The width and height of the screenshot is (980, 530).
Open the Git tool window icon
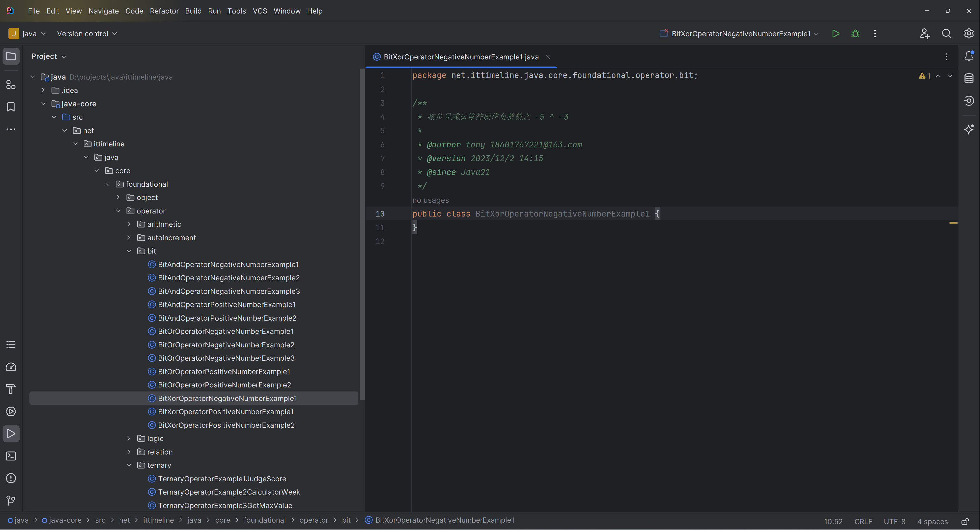[11, 500]
